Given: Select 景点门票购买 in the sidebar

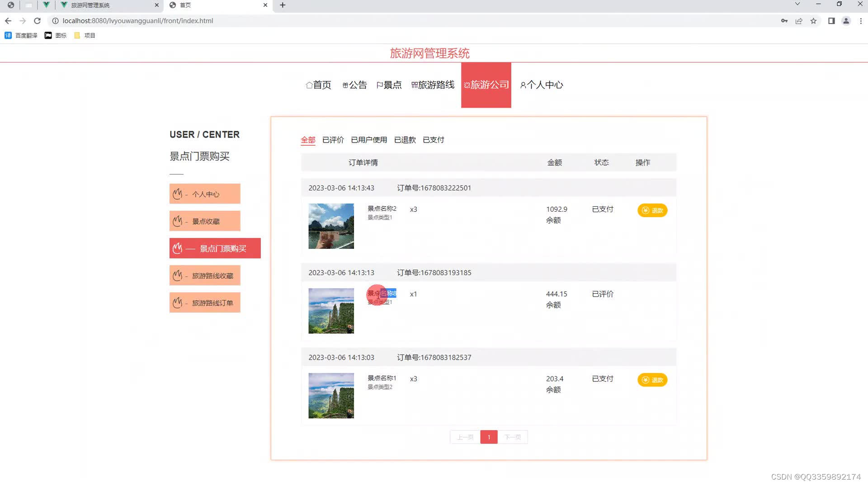Looking at the screenshot, I should click(215, 248).
